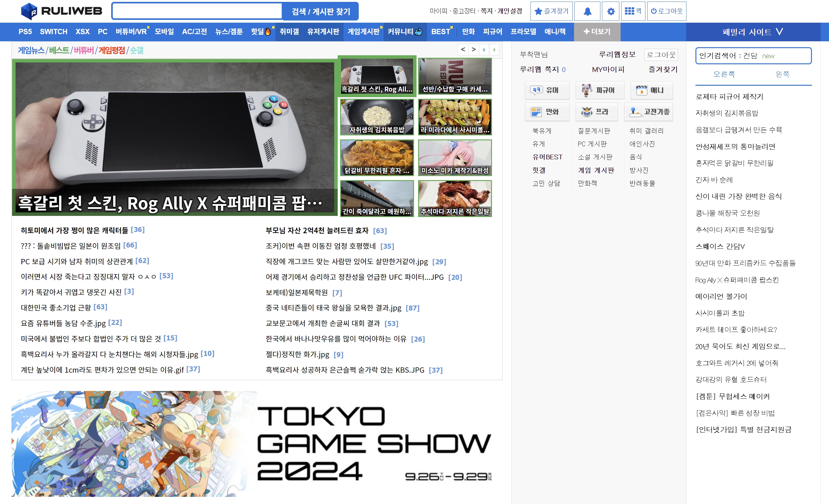Click the notification bell icon
Screen dimensions: 829x504
(x=587, y=11)
